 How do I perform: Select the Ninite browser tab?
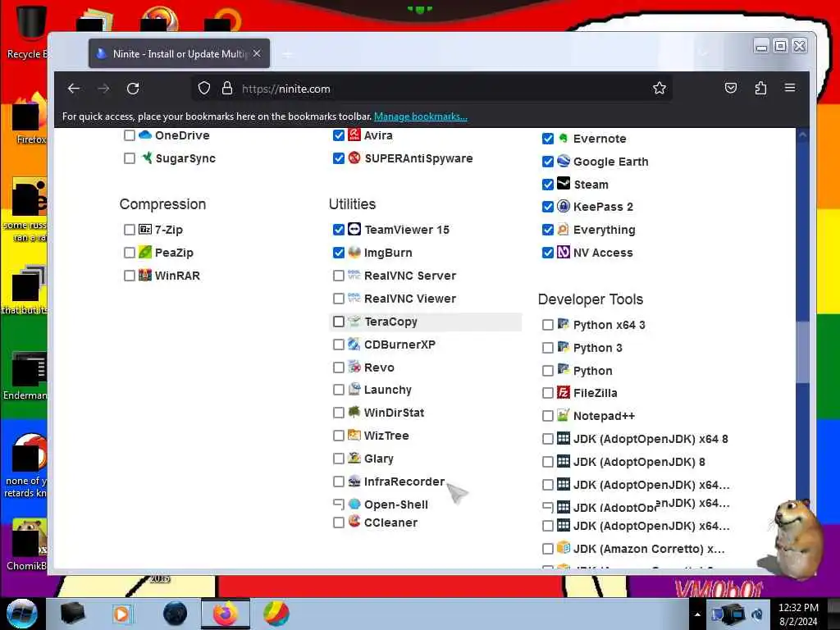[x=179, y=53]
